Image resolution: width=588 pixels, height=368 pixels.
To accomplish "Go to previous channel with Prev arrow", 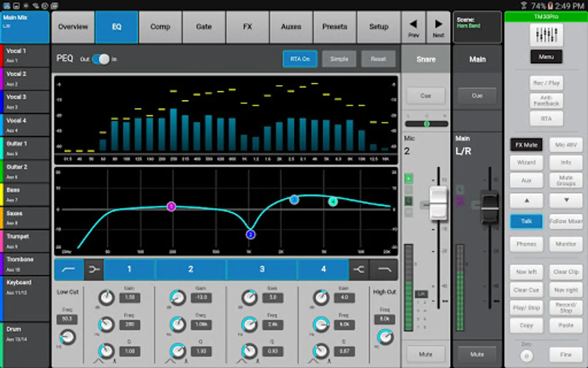I will tap(413, 27).
